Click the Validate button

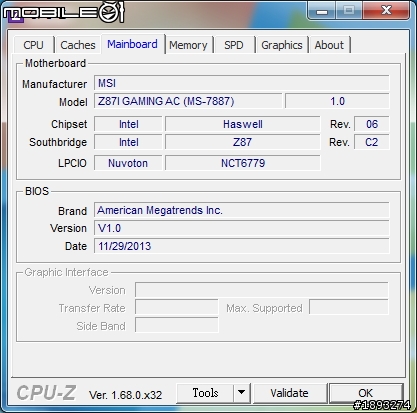point(289,393)
